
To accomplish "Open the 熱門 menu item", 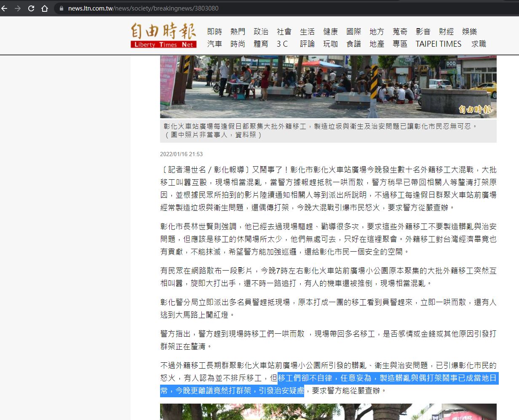I will pos(238,32).
